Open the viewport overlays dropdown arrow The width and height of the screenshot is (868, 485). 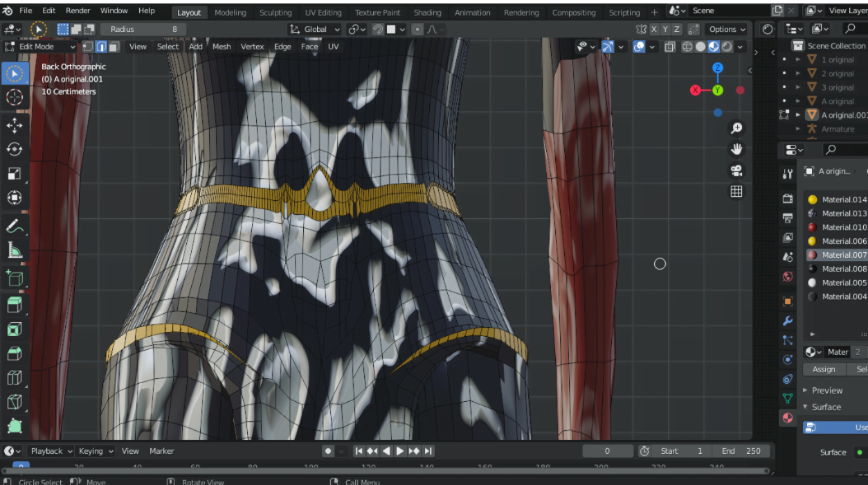pyautogui.click(x=651, y=46)
